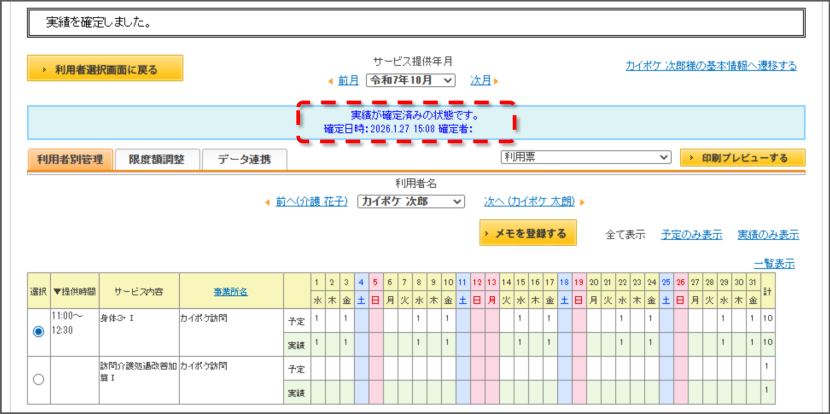Click the 予定のみ表示 link
Screen dimensions: 830x414
[691, 235]
